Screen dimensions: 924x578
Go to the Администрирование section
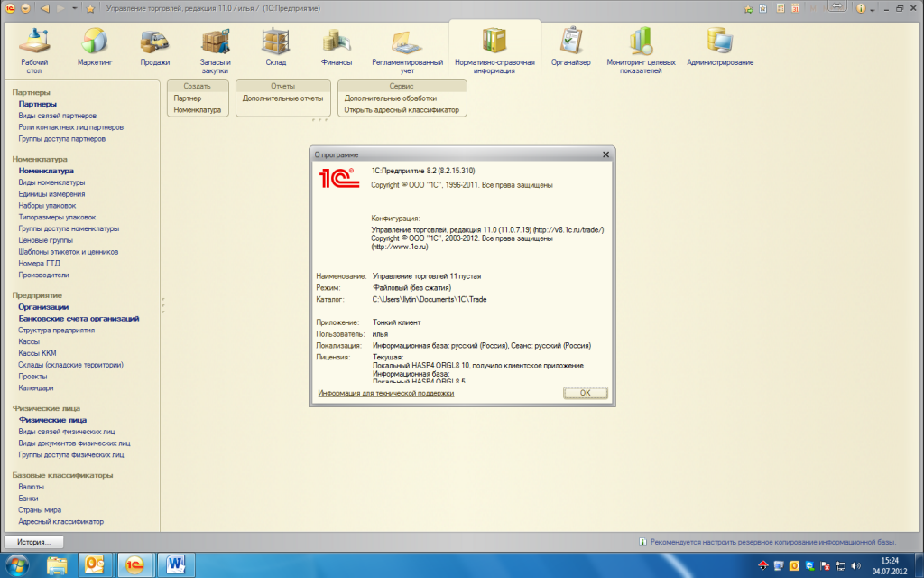click(720, 47)
